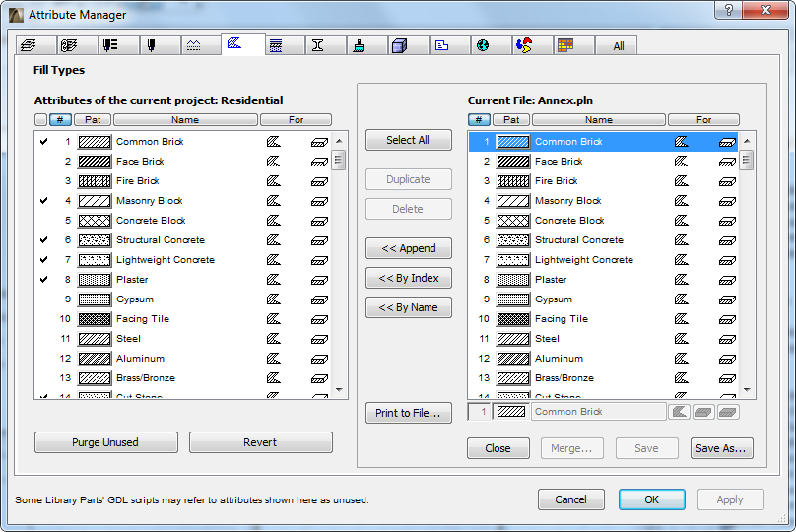Screen dimensions: 796x532
Task: Sort Residential list by Name column
Action: (x=185, y=120)
